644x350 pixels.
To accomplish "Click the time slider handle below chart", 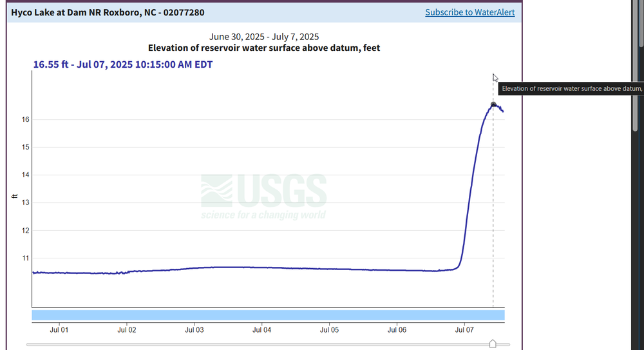I will (493, 344).
